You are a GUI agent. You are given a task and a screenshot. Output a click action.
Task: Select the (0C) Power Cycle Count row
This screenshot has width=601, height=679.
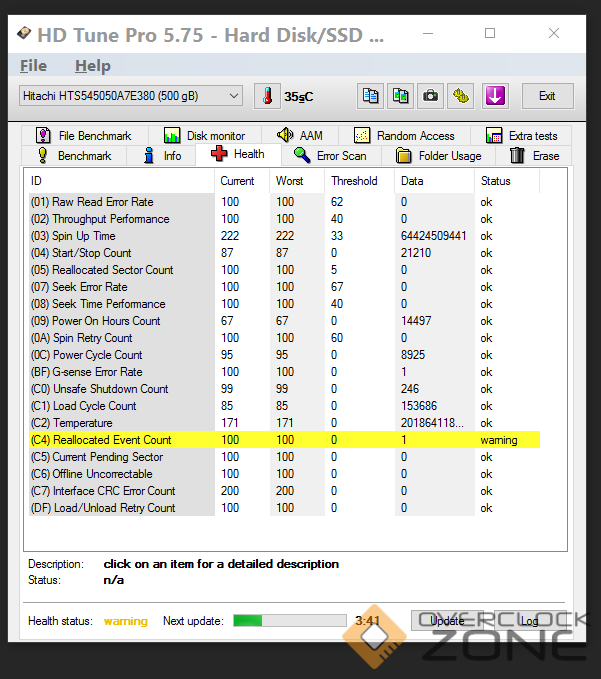tap(284, 355)
